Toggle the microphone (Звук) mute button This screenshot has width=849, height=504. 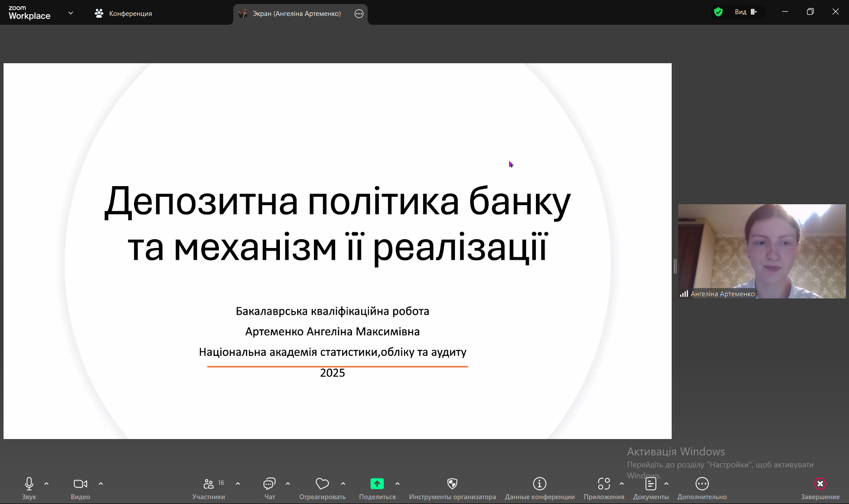point(29,484)
